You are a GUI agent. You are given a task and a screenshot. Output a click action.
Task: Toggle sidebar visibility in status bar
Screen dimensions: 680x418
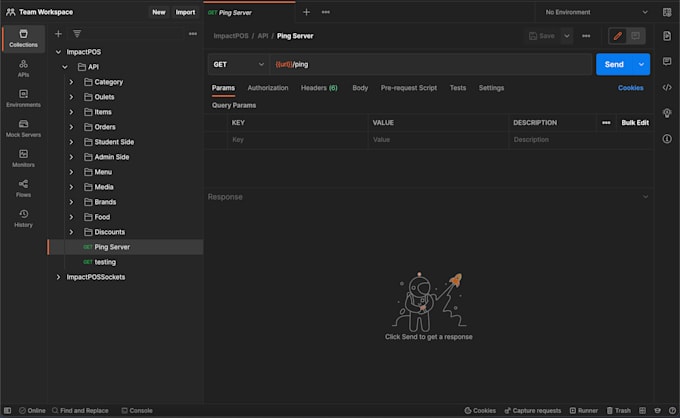coord(7,410)
